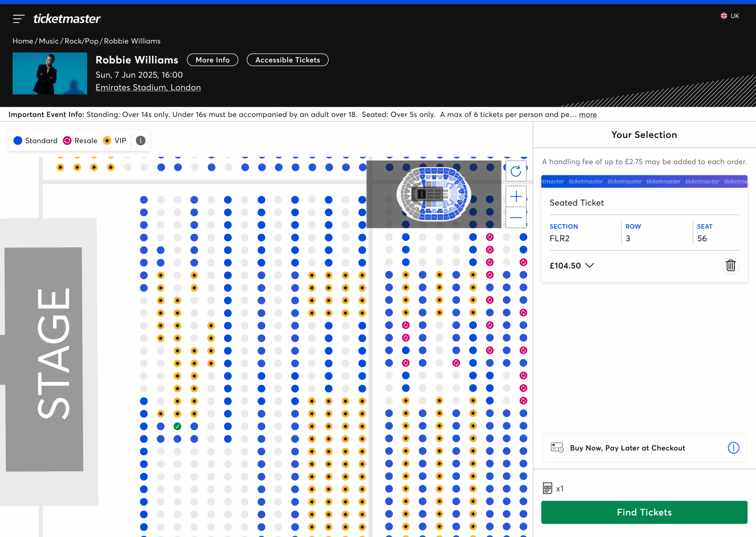This screenshot has height=537, width=756.
Task: Open the More Info button
Action: click(212, 60)
